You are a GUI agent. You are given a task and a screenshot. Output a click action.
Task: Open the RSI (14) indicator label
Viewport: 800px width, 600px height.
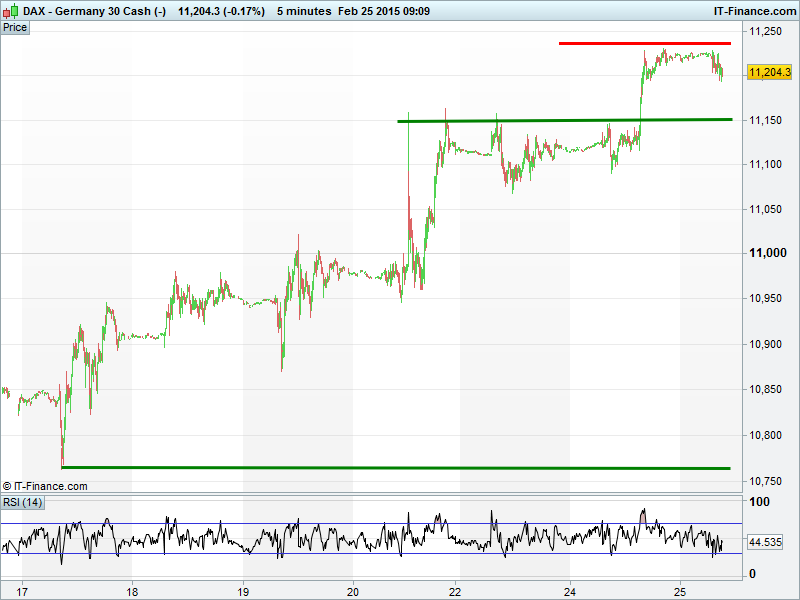(x=22, y=502)
